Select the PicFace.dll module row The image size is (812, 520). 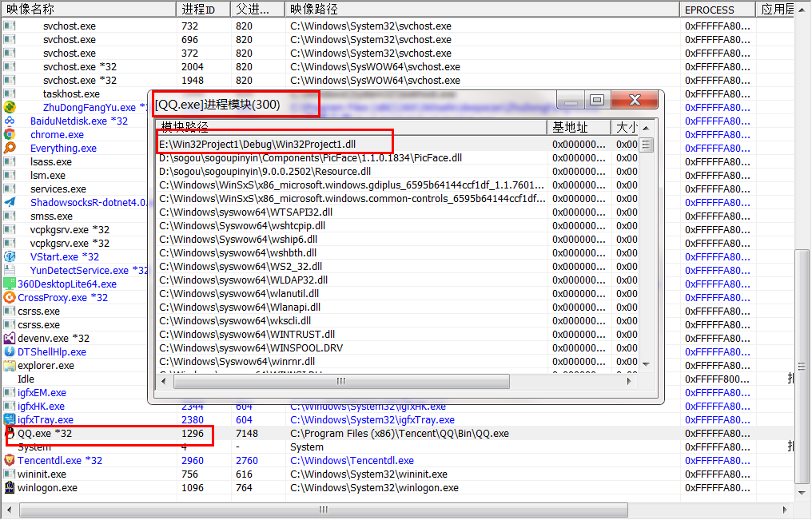397,158
